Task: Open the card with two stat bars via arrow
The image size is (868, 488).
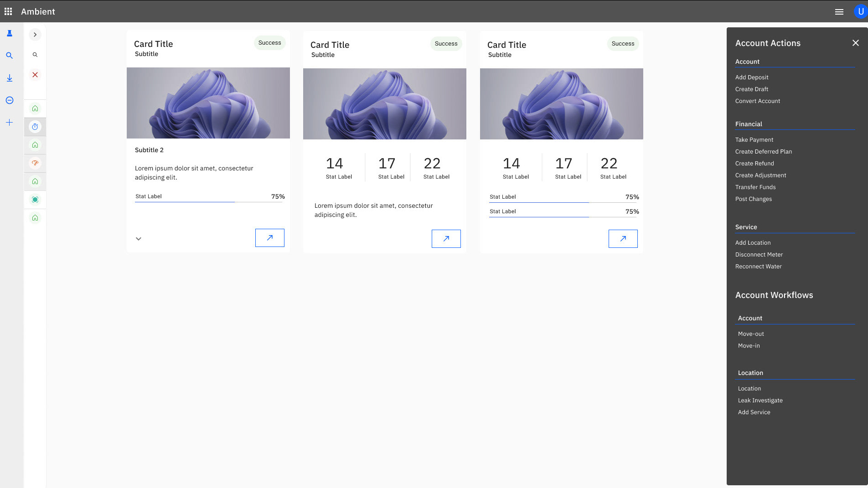Action: [x=623, y=239]
